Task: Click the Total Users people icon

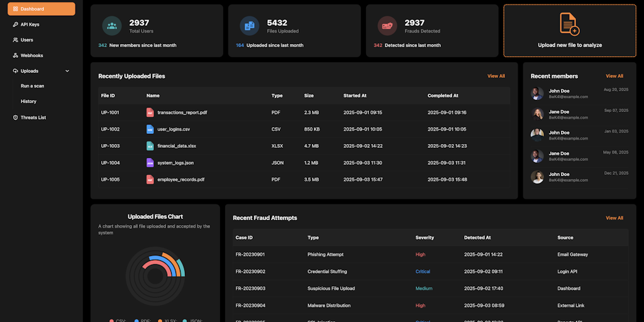Action: click(x=112, y=26)
